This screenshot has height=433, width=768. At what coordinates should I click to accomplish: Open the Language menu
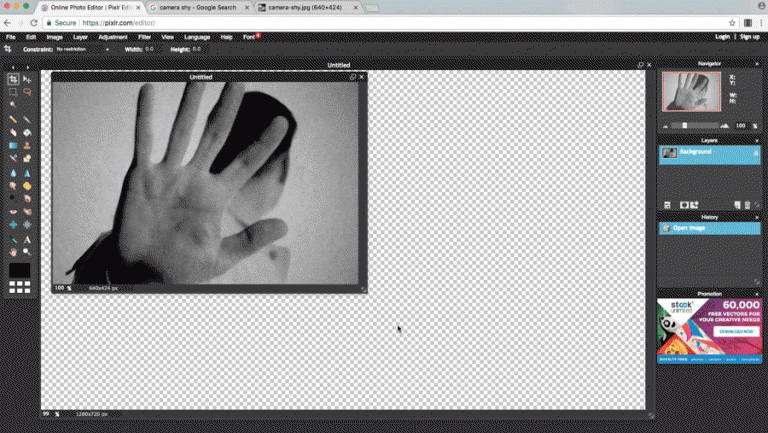197,37
